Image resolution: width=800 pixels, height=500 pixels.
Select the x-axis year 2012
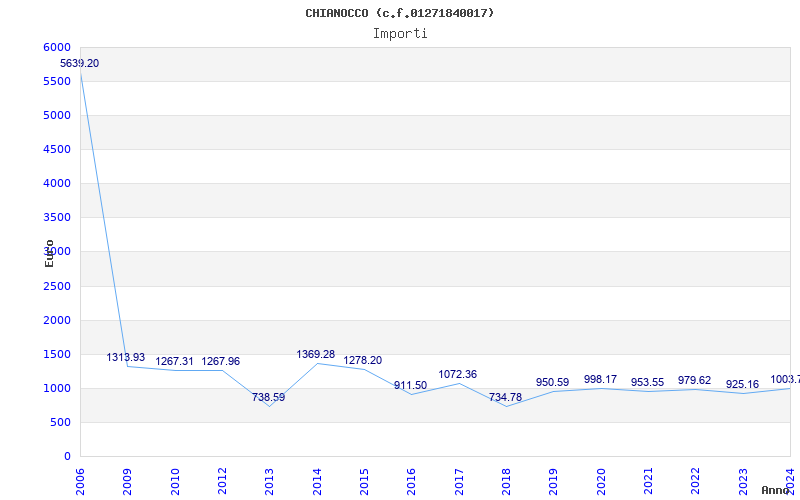(222, 482)
